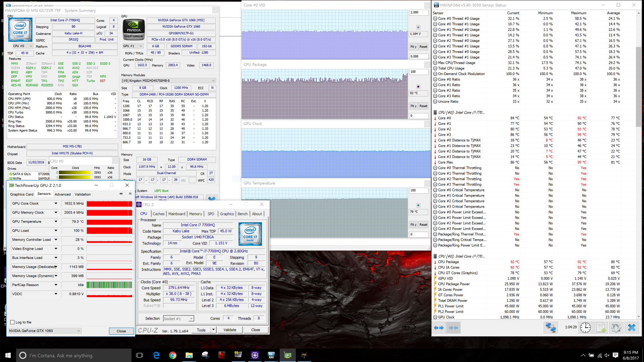
Task: Open GPU Core Clock sensor dropdown
Action: [56, 203]
